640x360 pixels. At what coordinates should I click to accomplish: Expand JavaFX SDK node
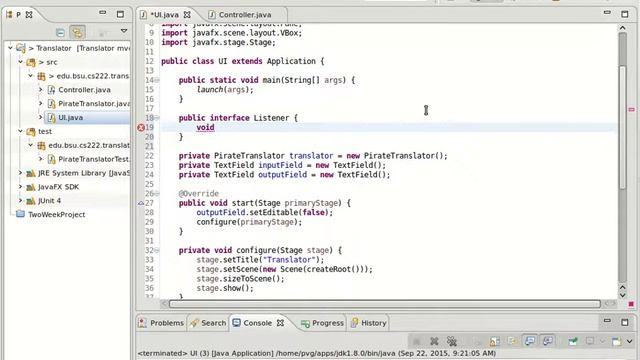(20, 187)
